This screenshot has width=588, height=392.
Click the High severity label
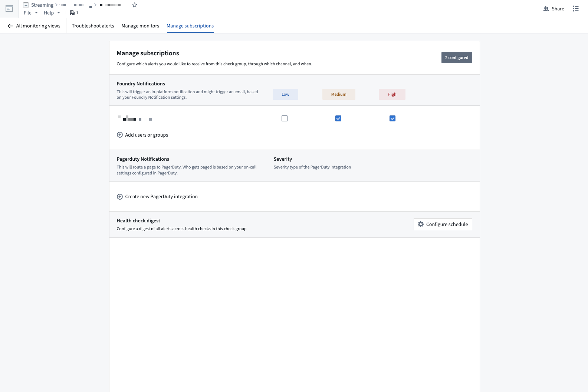pyautogui.click(x=392, y=94)
